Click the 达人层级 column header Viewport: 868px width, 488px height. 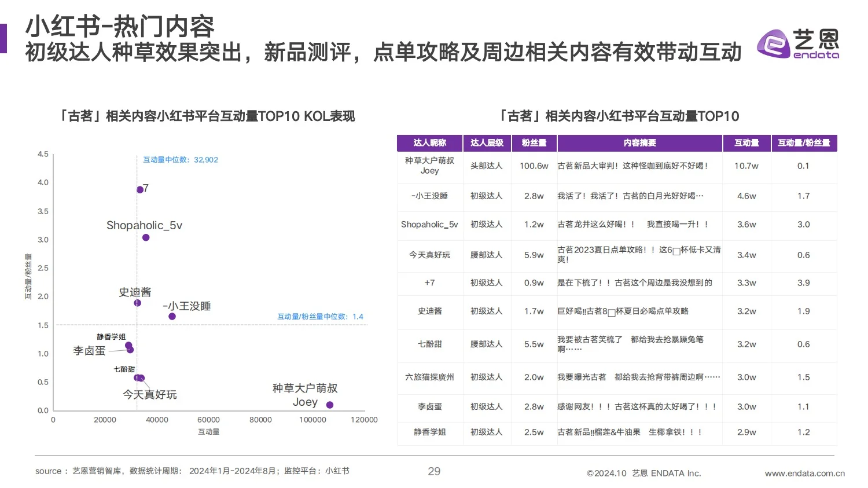pos(487,142)
